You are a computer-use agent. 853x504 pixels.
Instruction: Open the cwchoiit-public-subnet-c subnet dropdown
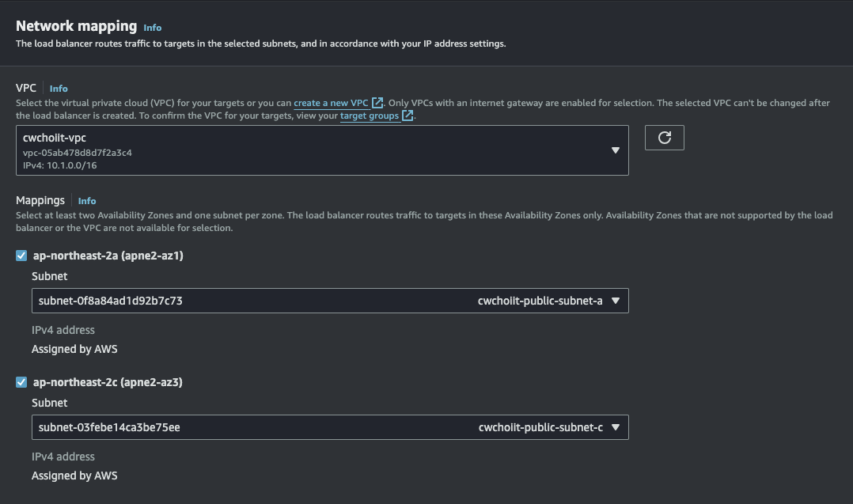click(x=330, y=427)
